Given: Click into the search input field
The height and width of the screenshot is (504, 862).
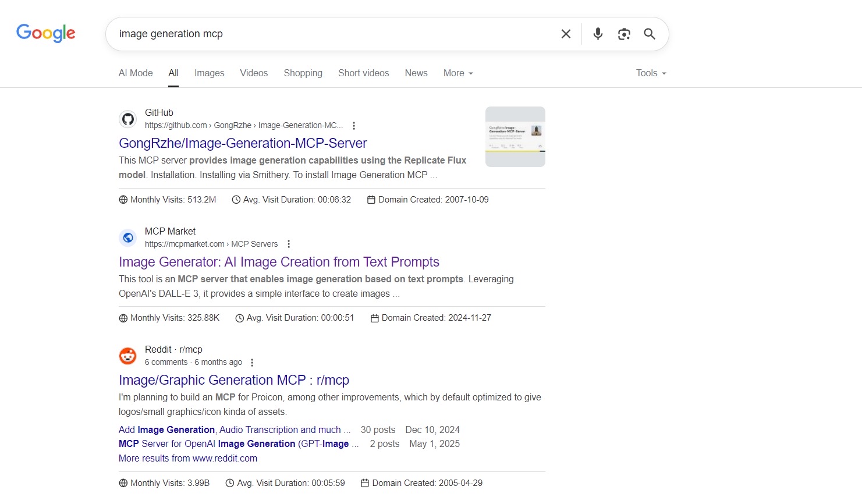Looking at the screenshot, I should point(332,34).
